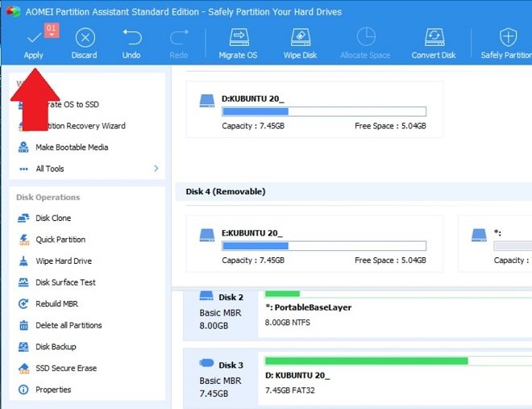Click the Disk 3 USB drive icon
532x409 pixels.
206,363
